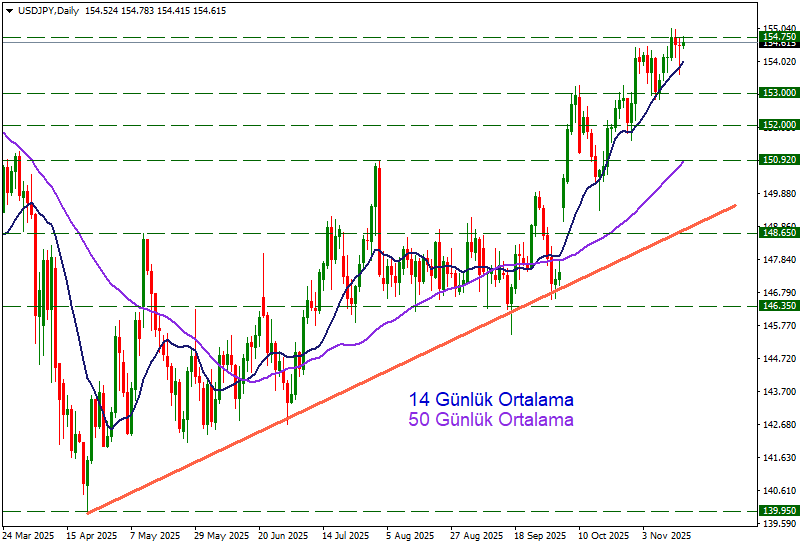The width and height of the screenshot is (803, 547).
Task: Click the 150.920 price level label
Action: [779, 160]
